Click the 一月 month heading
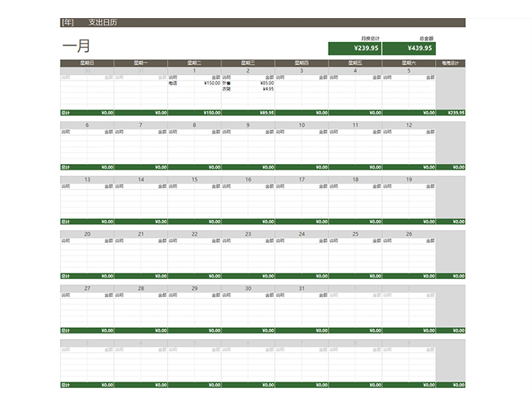The height and width of the screenshot is (410, 532). (76, 46)
